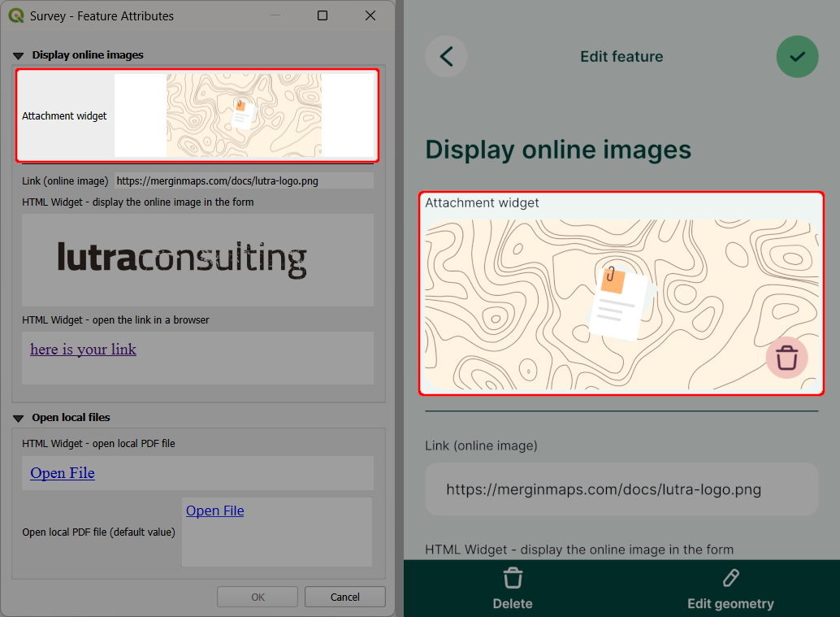Click the 'here is your link' hyperlink
Viewport: 840px width, 617px height.
(x=82, y=349)
